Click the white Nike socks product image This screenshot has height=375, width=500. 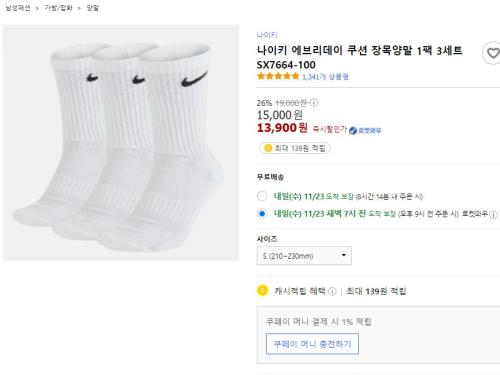coord(121,143)
